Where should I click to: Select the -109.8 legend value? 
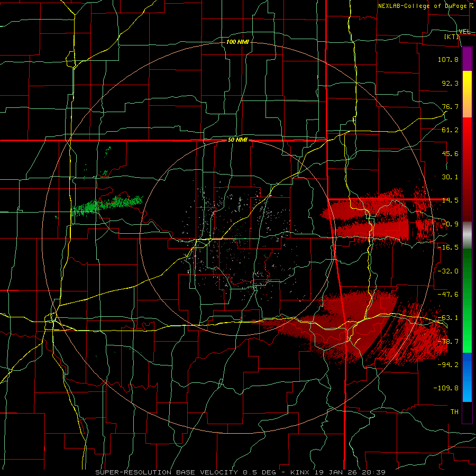[x=446, y=388]
